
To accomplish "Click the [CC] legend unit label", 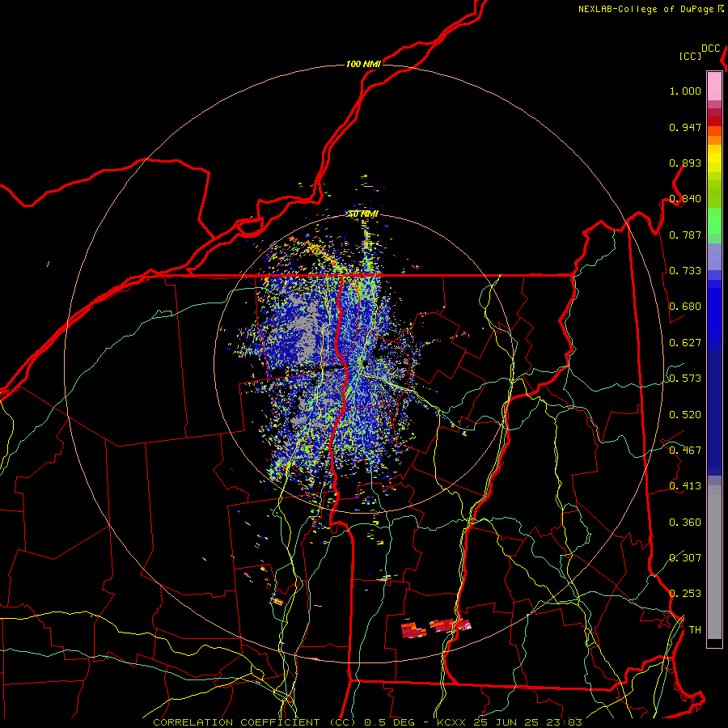I will (x=691, y=56).
